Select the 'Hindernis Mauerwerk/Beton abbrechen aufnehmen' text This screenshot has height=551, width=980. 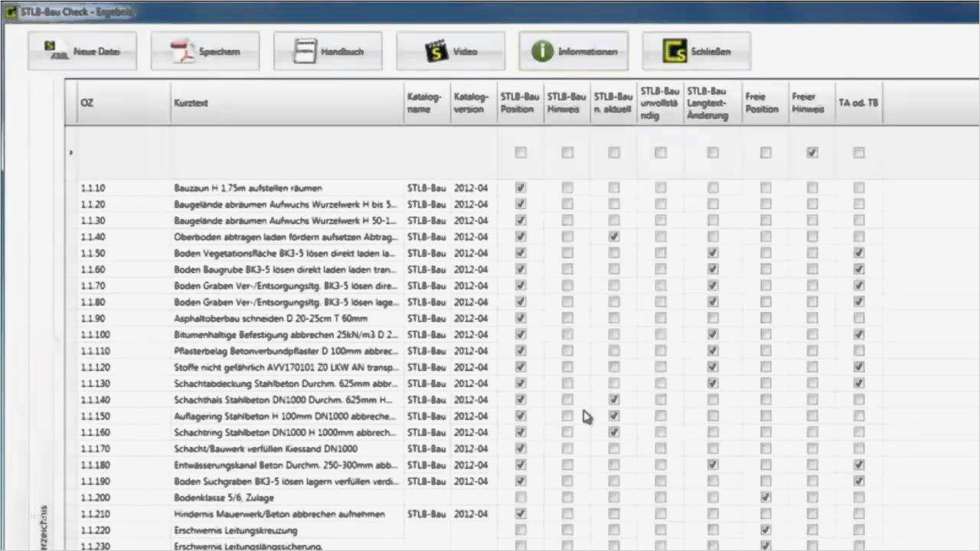(x=279, y=514)
